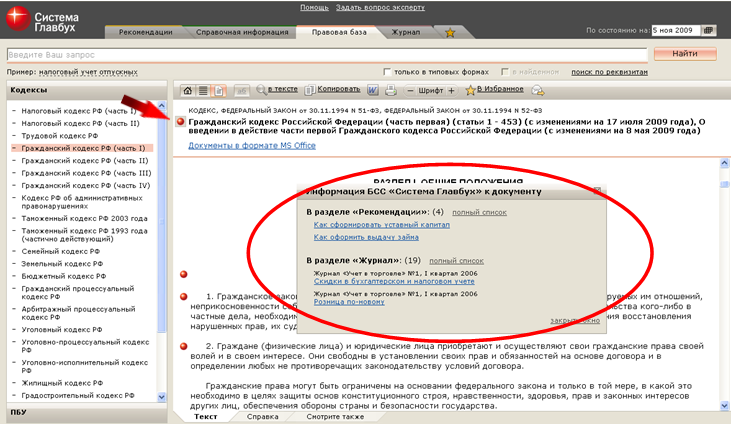This screenshot has width=734, height=424.
Task: Click example query 'налоговый учет отпускных'
Action: point(88,72)
